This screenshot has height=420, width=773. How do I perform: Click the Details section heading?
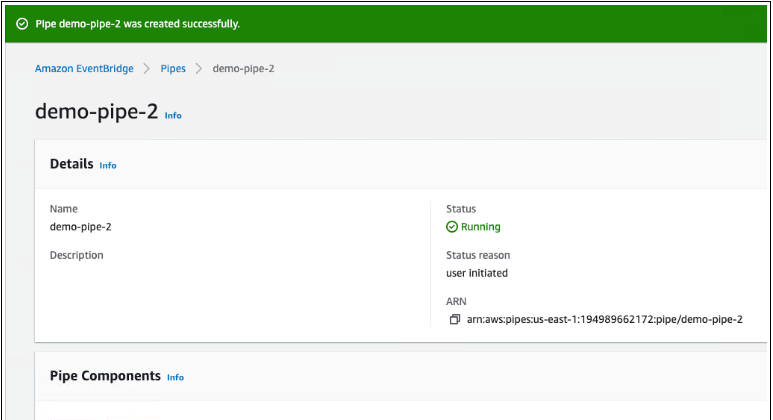71,164
